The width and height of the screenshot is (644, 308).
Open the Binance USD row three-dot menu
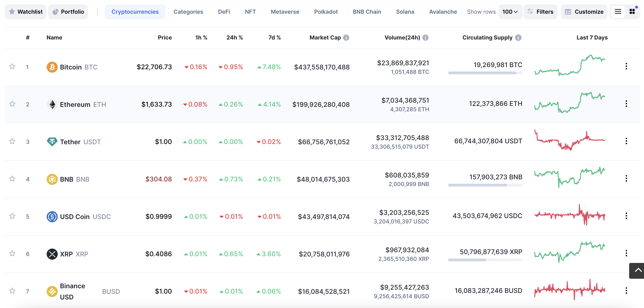coord(626,291)
